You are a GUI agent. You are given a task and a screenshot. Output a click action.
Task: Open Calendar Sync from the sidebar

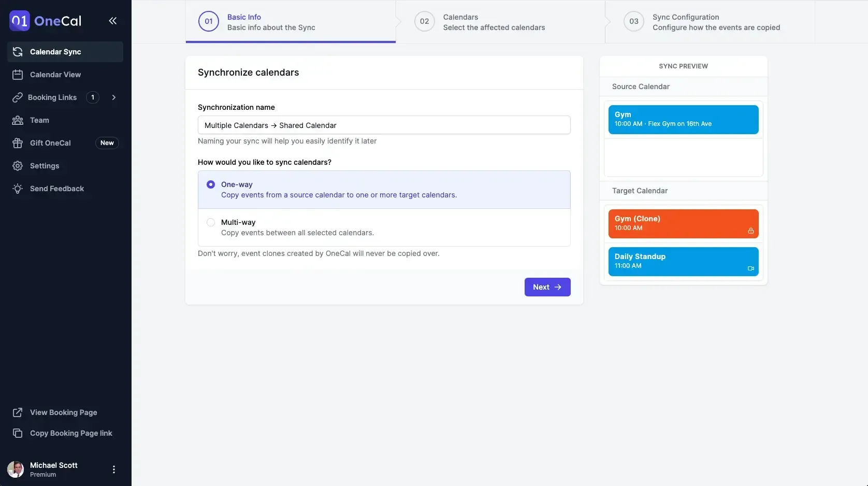[x=54, y=52]
